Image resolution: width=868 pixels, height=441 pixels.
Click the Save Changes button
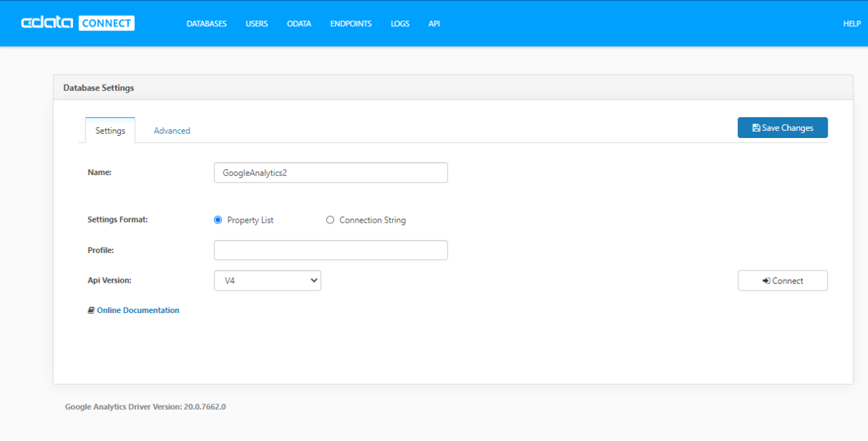tap(783, 128)
